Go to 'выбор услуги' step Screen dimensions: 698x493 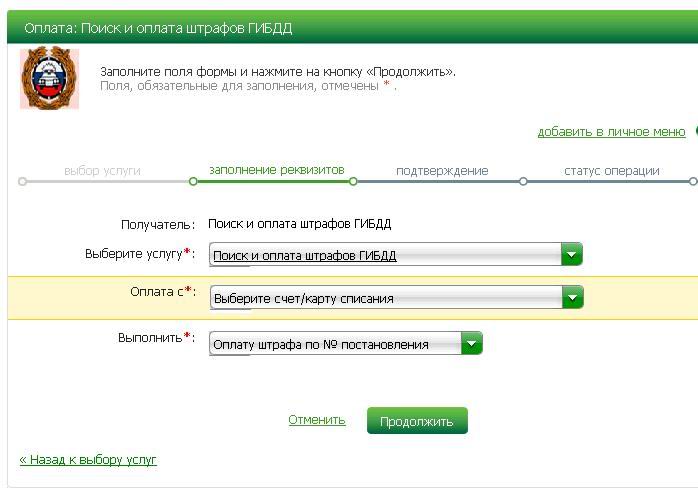102,170
